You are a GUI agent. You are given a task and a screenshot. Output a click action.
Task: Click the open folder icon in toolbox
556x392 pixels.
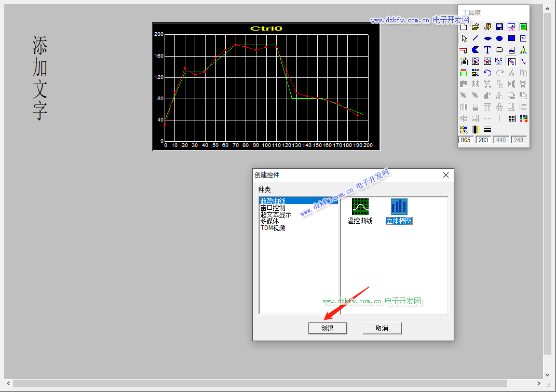[476, 27]
